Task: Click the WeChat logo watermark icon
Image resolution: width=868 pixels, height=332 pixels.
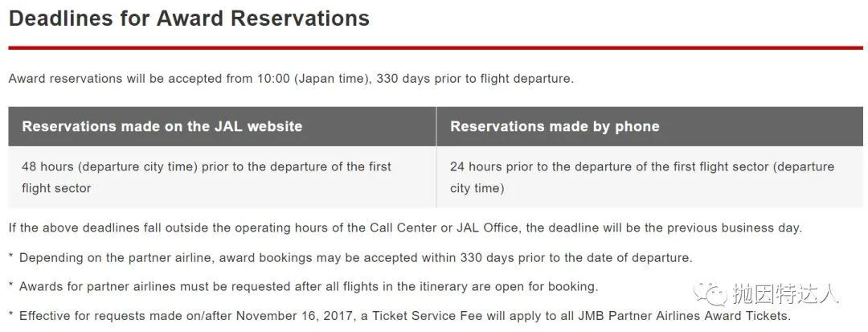Action: pyautogui.click(x=710, y=293)
